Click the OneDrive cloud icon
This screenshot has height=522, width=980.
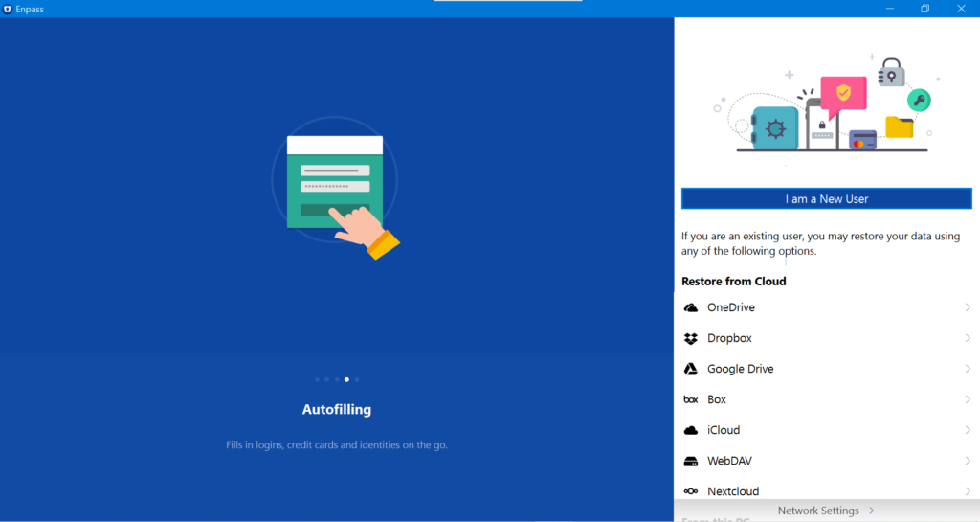click(691, 307)
